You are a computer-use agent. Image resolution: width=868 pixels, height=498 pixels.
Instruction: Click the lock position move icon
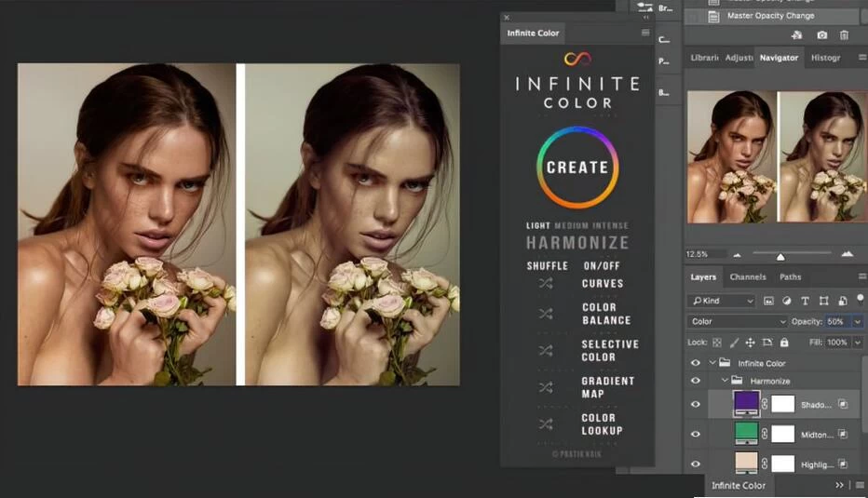[750, 343]
